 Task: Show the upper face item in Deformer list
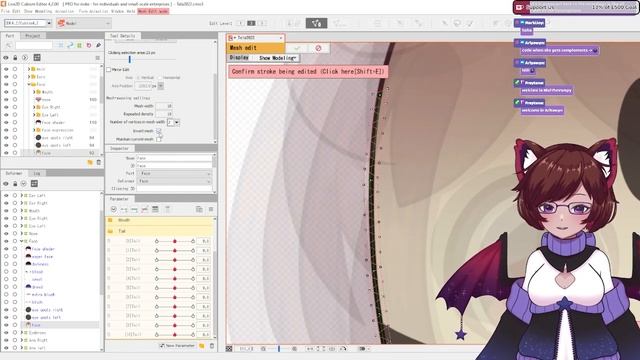pos(6,256)
